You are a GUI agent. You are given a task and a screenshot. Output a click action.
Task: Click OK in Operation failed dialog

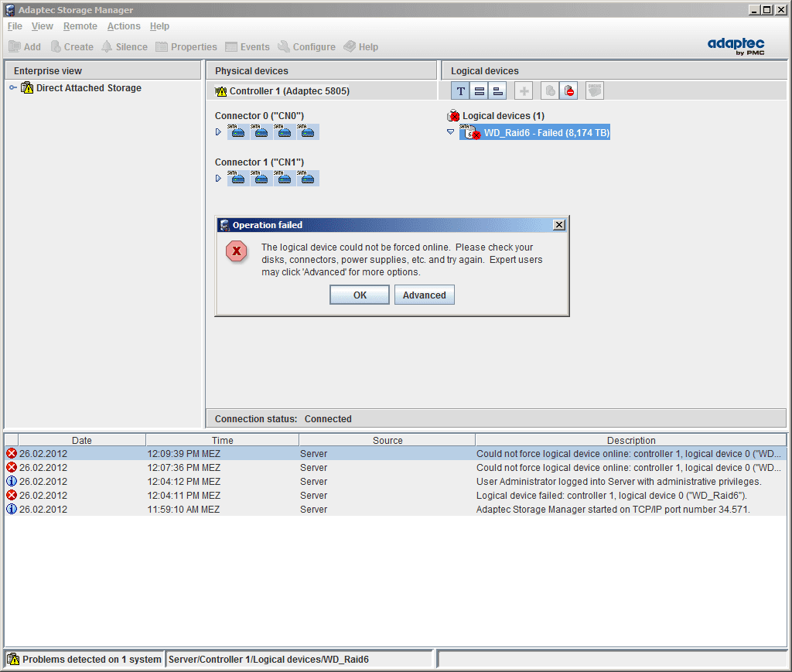(360, 295)
